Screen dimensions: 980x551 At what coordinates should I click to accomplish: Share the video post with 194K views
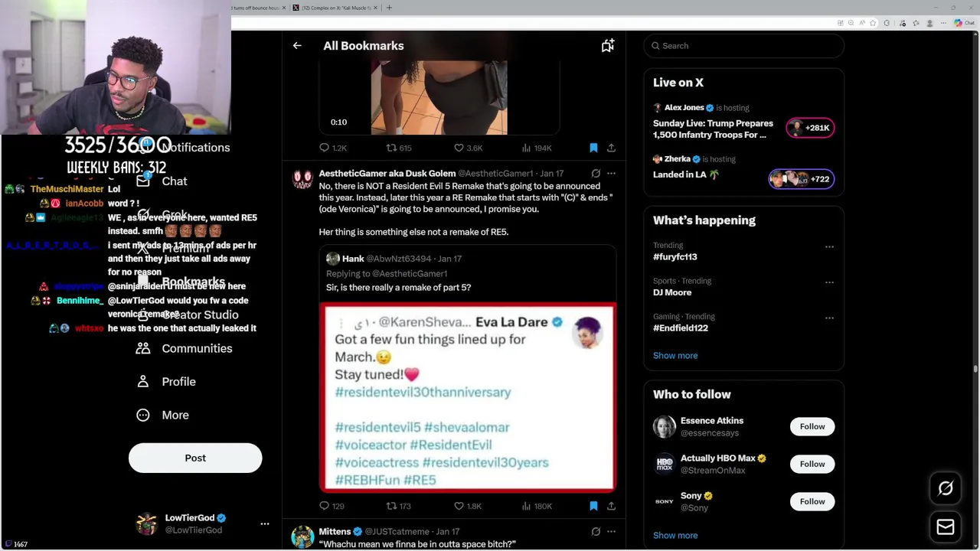611,148
